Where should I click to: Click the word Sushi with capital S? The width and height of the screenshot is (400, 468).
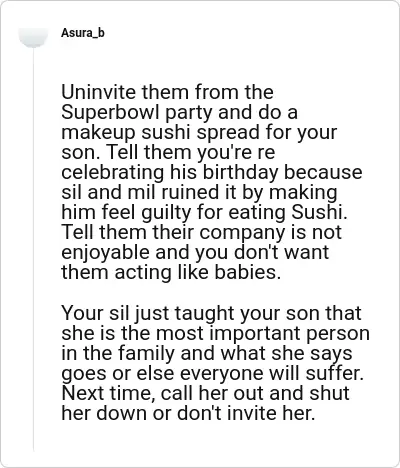[319, 212]
